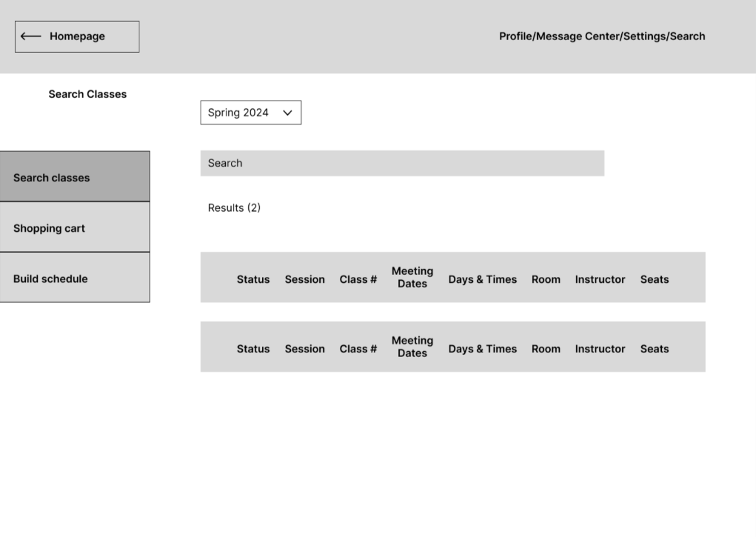756x537 pixels.
Task: Open the Spring 2024 term dropdown
Action: (x=251, y=112)
